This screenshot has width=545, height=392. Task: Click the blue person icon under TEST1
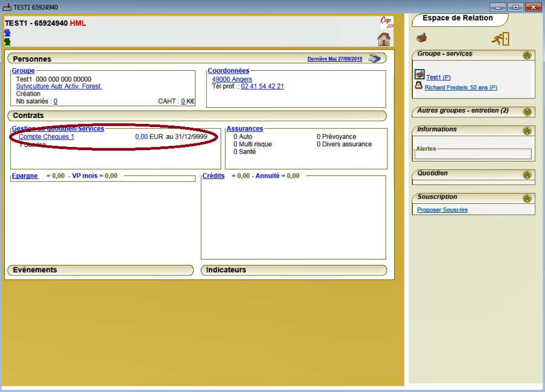(7, 33)
